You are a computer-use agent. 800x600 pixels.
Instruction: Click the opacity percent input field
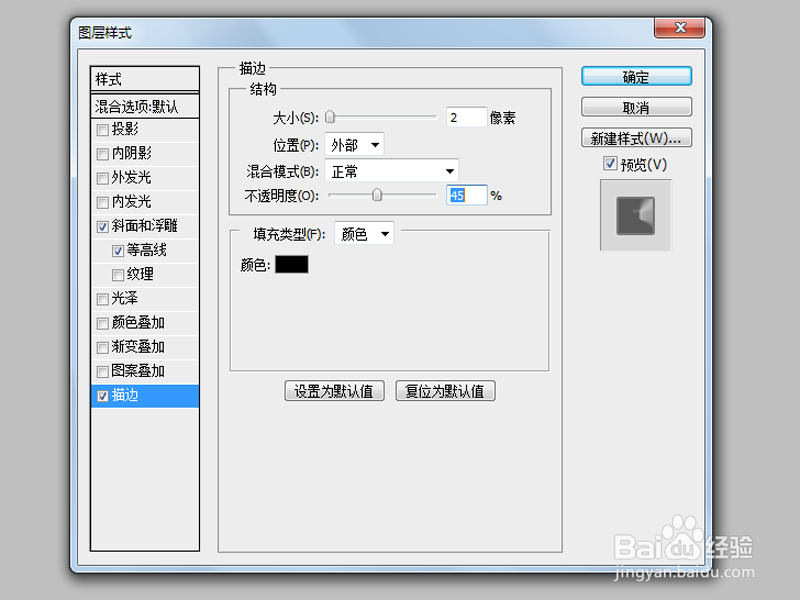coord(466,195)
